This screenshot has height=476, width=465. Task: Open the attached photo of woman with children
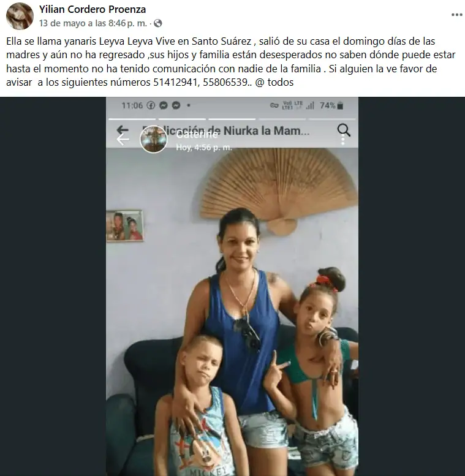pos(232,286)
